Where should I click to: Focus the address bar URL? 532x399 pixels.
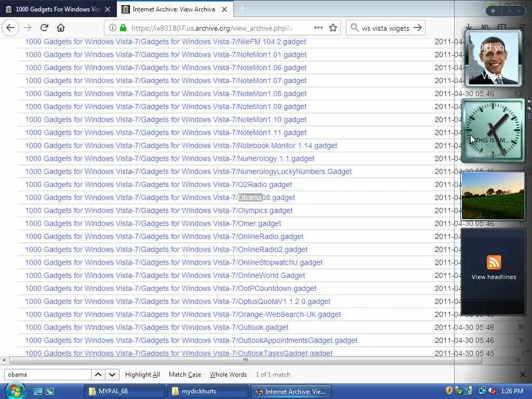[212, 28]
